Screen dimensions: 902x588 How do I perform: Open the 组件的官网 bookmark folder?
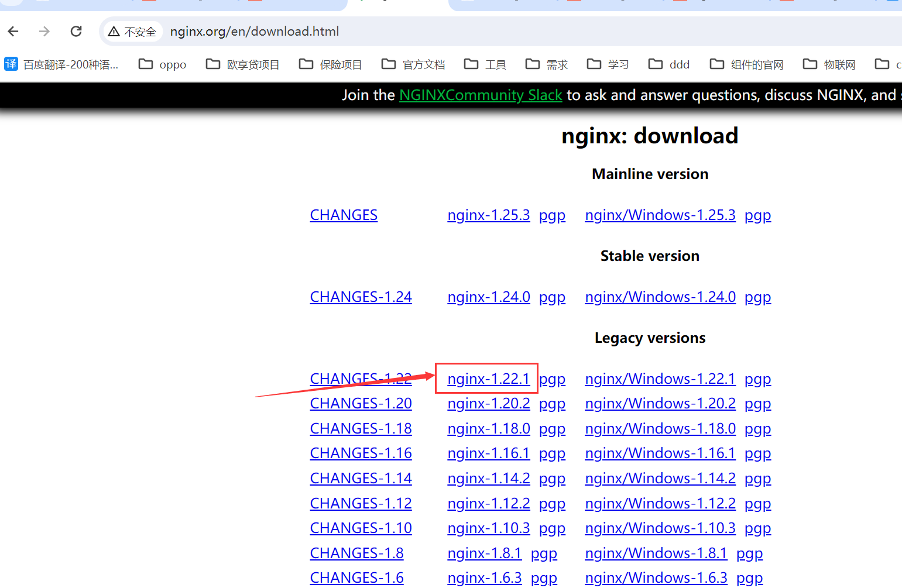(x=746, y=64)
